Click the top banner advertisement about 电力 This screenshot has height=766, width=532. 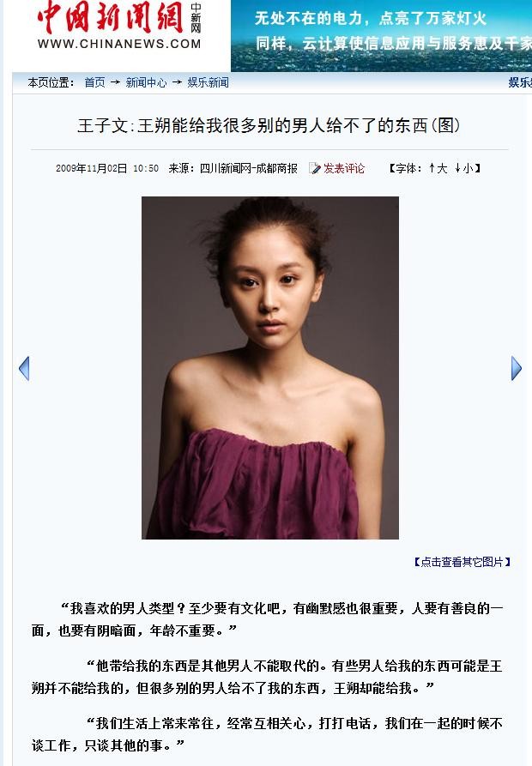point(381,36)
